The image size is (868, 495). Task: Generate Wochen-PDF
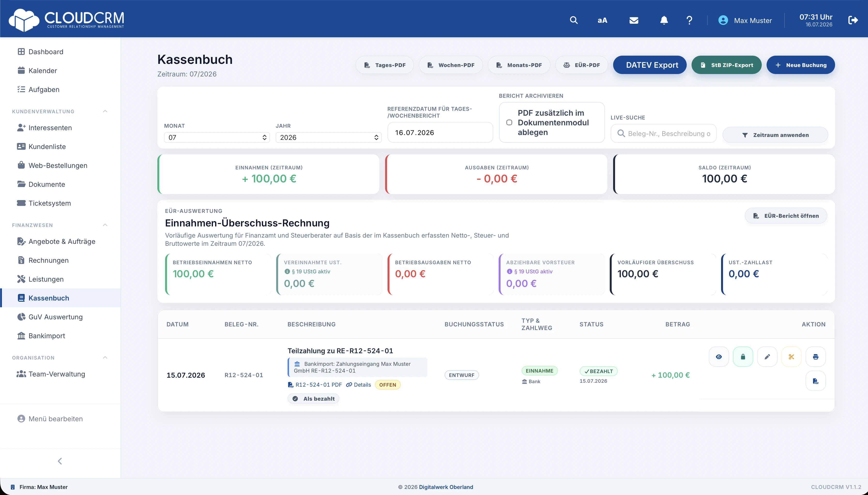click(451, 65)
